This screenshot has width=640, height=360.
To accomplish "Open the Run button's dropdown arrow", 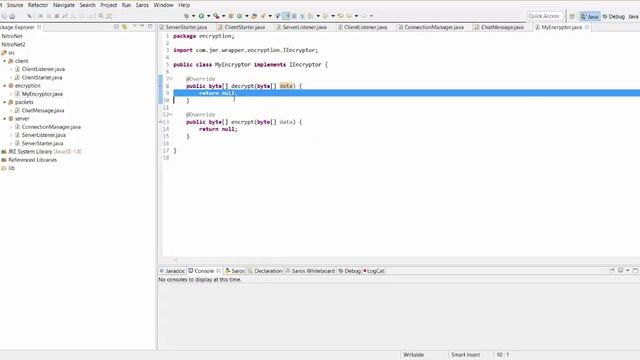I will 208,16.
